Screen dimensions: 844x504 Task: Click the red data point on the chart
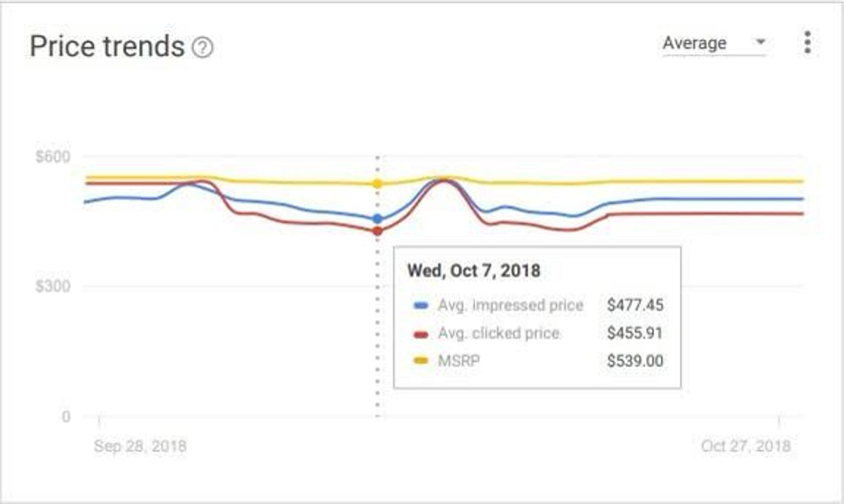point(377,231)
